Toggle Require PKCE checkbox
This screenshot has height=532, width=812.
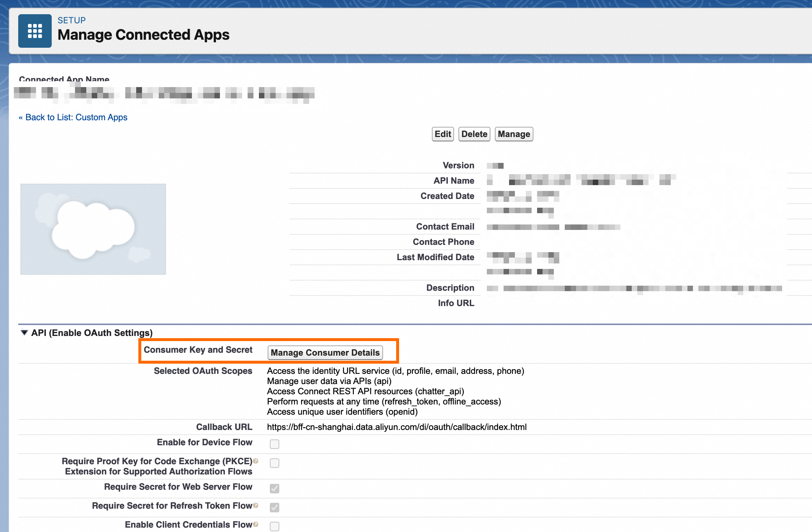click(275, 463)
